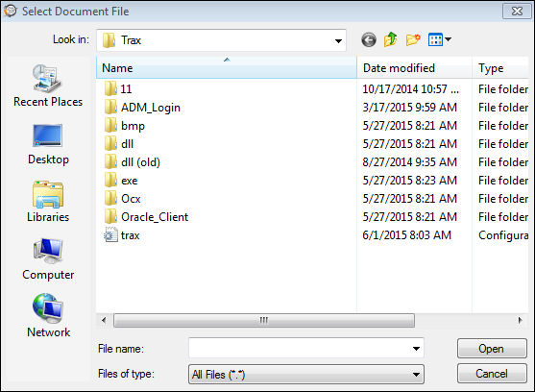Click the date 8/27/2014 9:35 AM
535x392 pixels.
(409, 162)
